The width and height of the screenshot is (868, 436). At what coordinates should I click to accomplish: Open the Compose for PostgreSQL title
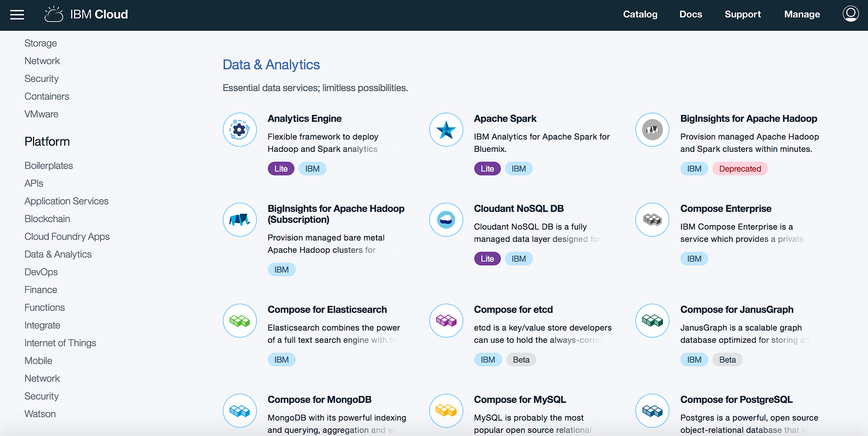coord(736,400)
